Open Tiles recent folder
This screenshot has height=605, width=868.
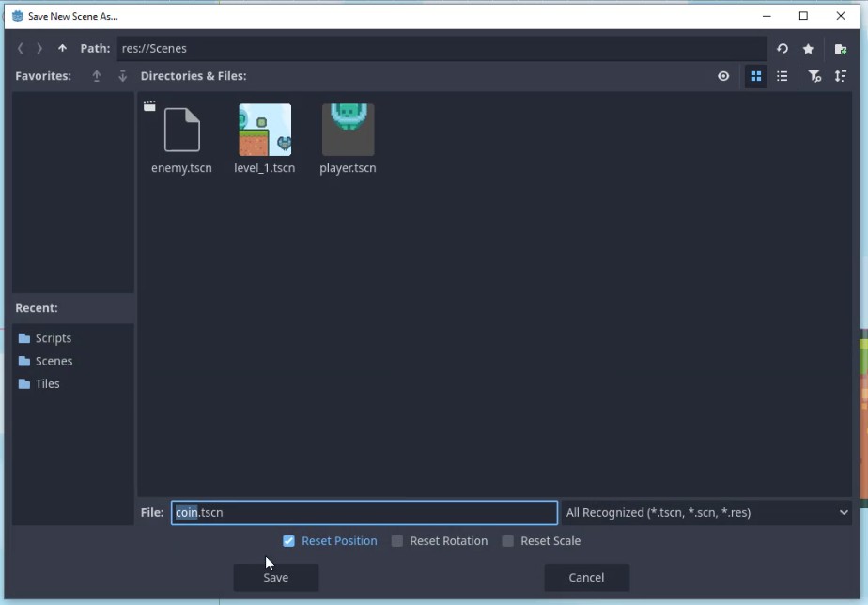(39, 383)
